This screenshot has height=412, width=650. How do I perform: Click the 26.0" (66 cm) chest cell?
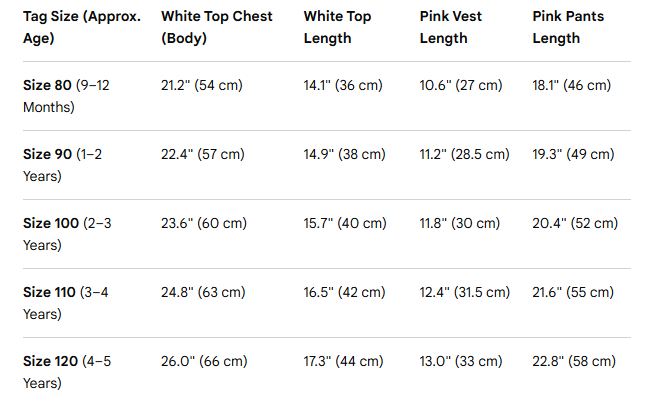(x=204, y=361)
